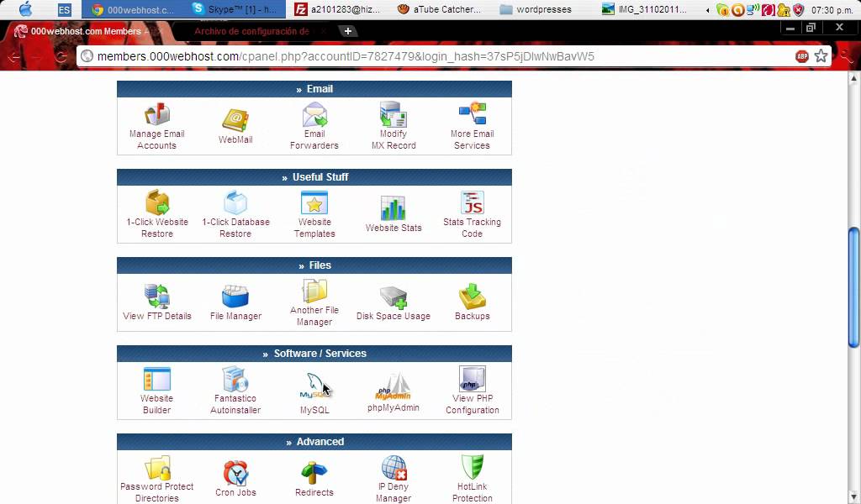Viewport: 861px width, 504px height.
Task: Bookmark page with the star icon
Action: pyautogui.click(x=821, y=56)
